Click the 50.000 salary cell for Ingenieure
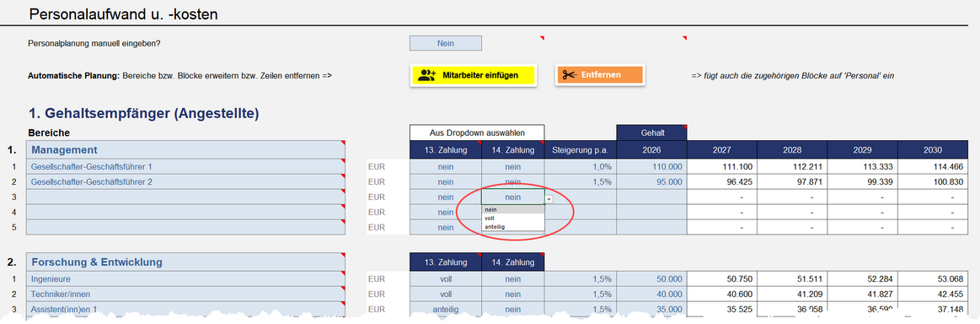 coord(652,278)
